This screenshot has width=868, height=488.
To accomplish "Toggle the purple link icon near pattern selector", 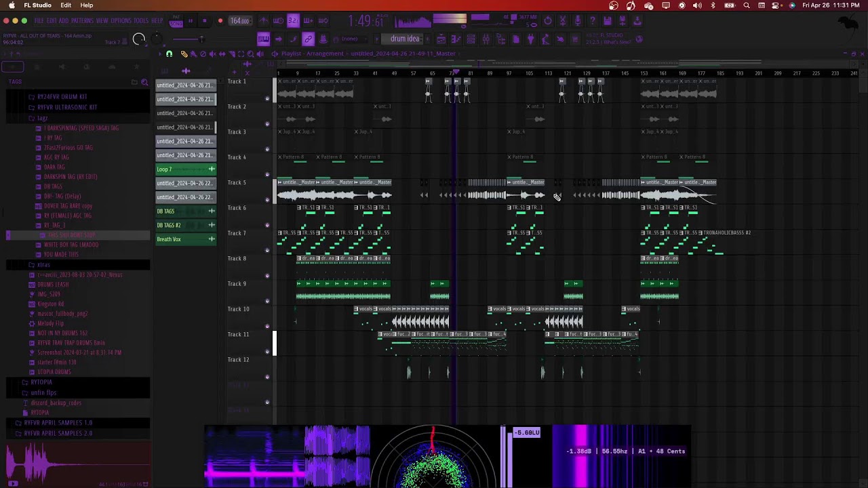I will 308,39.
